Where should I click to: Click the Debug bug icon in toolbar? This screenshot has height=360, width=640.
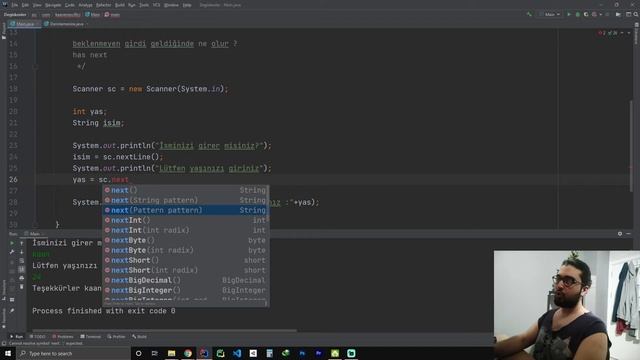click(578, 14)
